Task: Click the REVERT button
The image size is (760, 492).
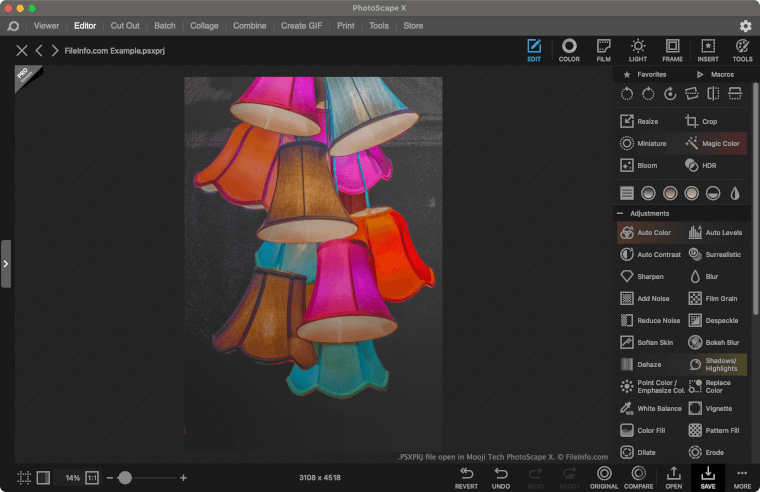Action: coord(466,477)
